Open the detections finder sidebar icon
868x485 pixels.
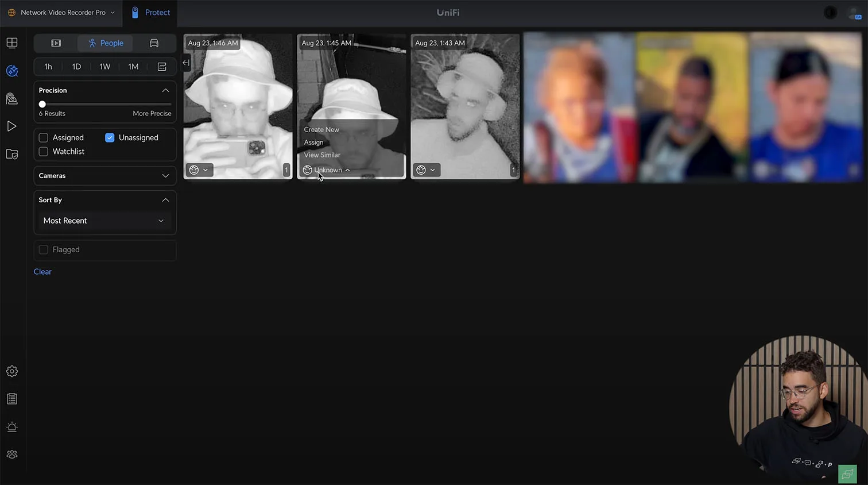pyautogui.click(x=12, y=71)
